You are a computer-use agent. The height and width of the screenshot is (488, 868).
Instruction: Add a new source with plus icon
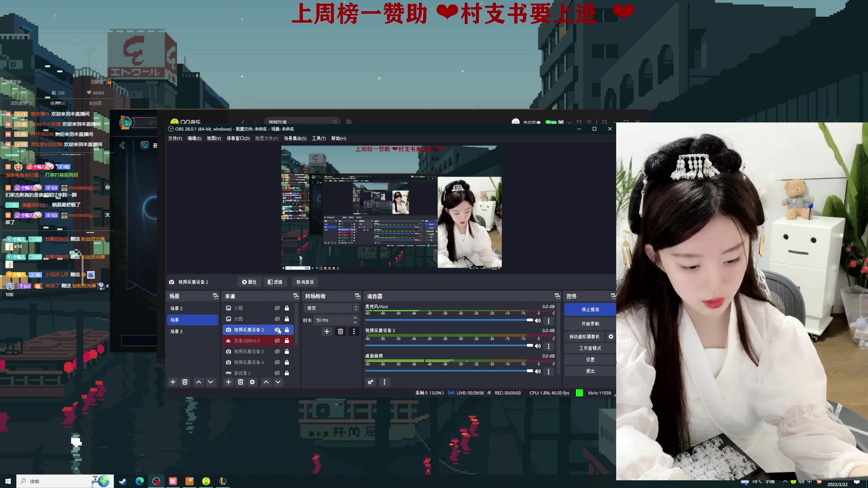coord(228,382)
